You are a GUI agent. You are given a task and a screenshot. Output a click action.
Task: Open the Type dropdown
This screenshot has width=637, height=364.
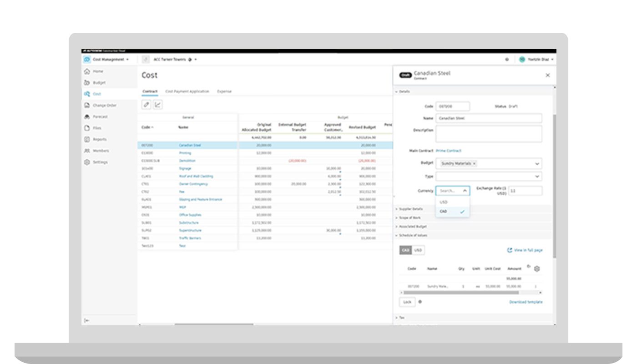pos(489,177)
